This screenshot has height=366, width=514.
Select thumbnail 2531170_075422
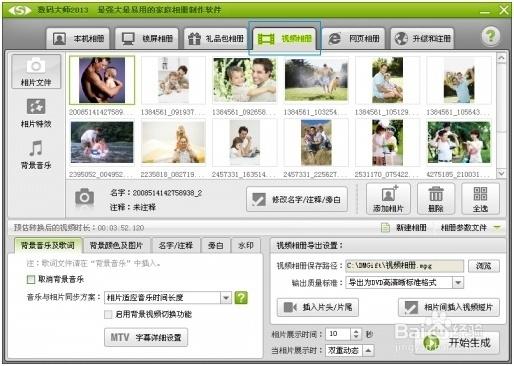coord(387,143)
